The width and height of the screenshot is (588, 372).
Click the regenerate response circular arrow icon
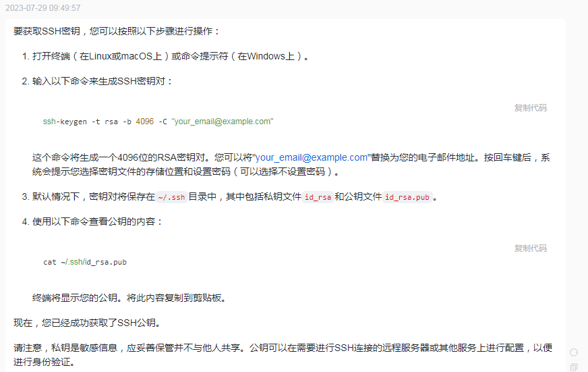click(574, 352)
